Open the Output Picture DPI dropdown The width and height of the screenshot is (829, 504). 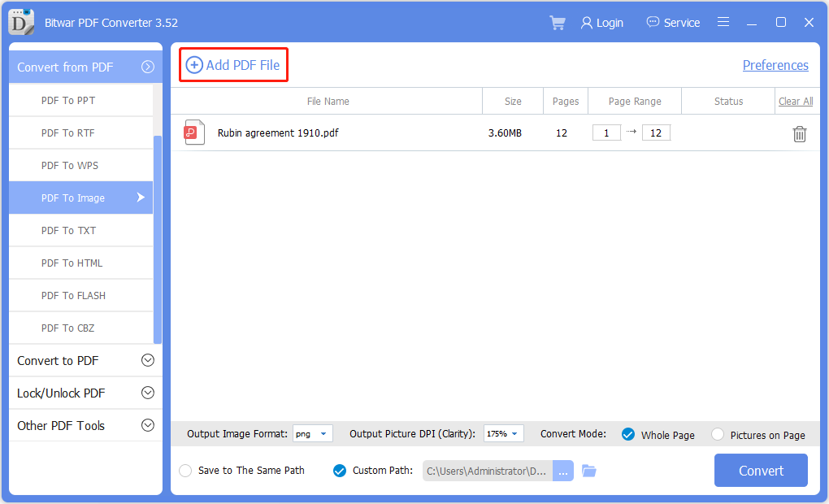504,434
